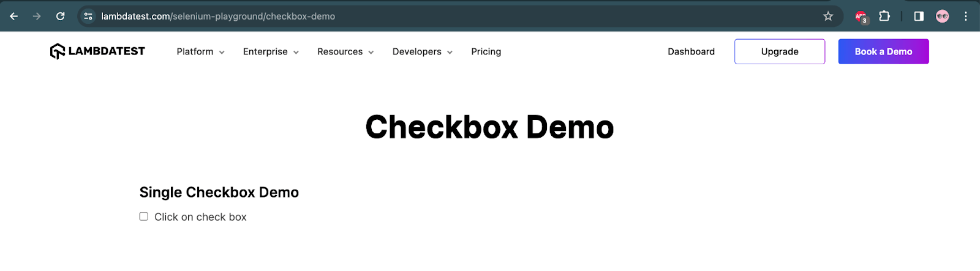Open the Enterprise menu label
This screenshot has height=271, width=980.
point(265,52)
